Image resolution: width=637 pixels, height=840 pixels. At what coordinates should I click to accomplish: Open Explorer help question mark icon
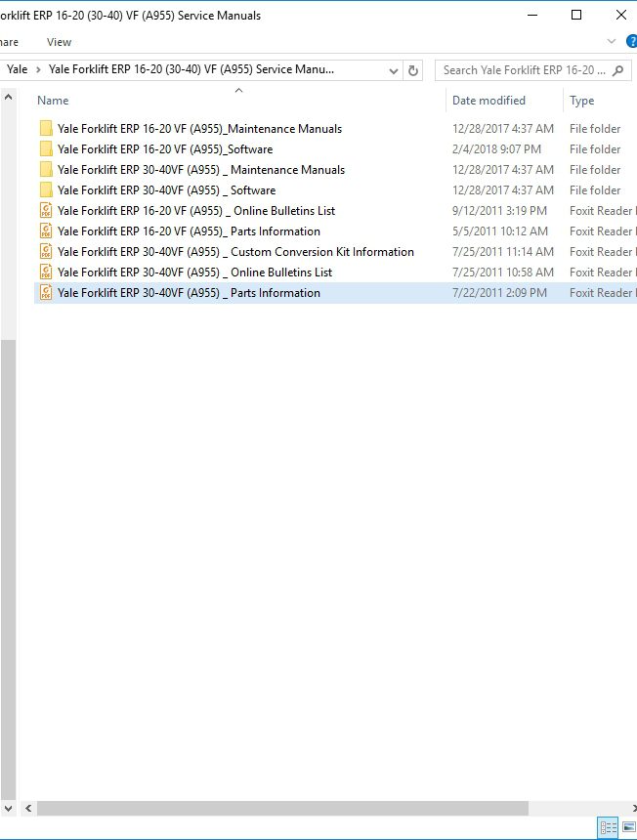(x=632, y=42)
